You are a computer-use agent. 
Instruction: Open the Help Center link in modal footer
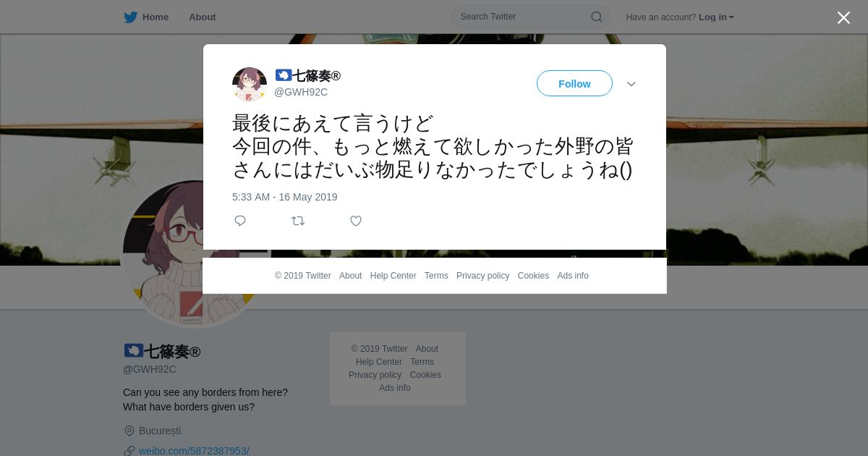393,276
